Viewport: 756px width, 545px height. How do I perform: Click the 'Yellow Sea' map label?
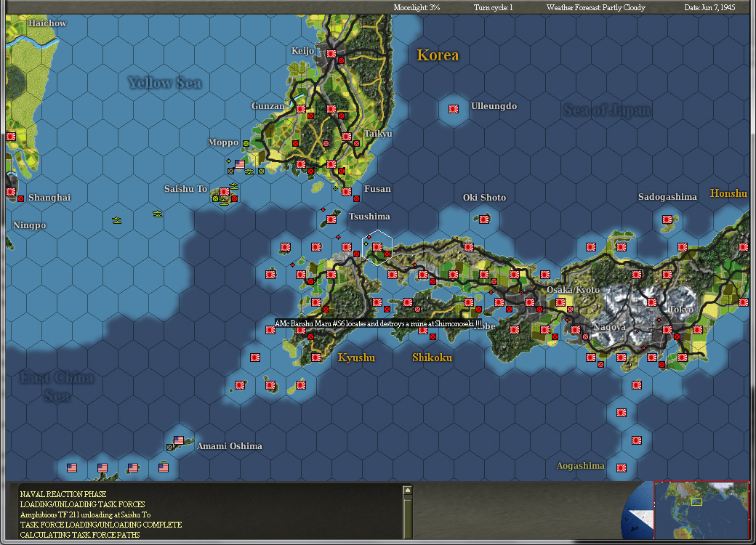(164, 83)
